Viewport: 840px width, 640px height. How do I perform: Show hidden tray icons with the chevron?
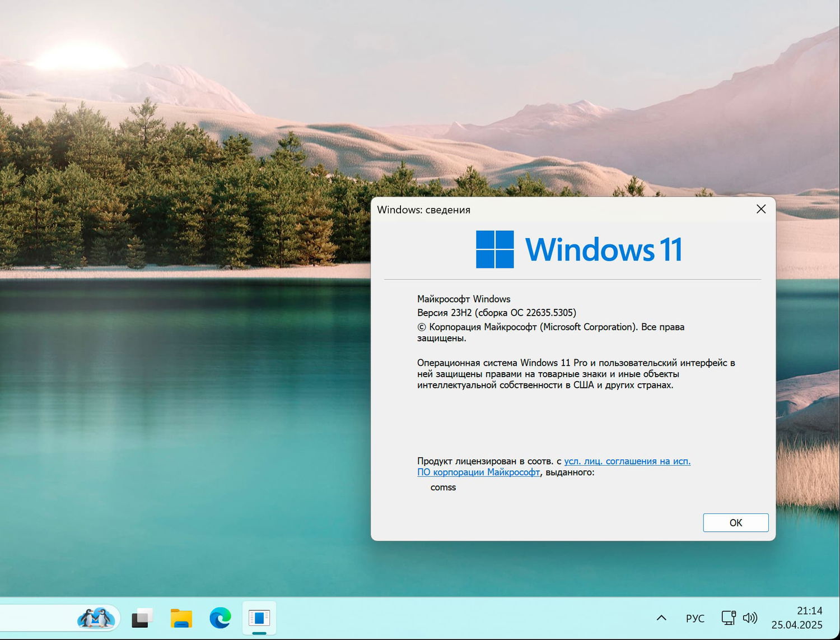pyautogui.click(x=661, y=618)
